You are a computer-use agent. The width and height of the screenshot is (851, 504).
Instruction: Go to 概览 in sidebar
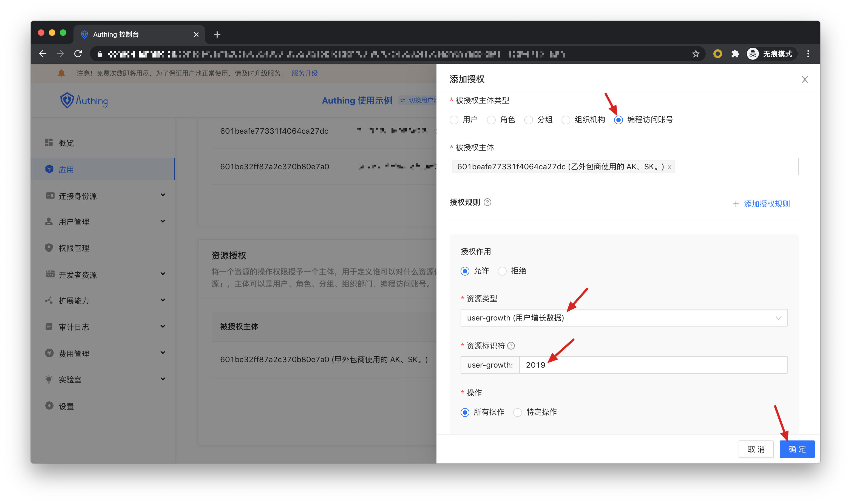(x=66, y=143)
